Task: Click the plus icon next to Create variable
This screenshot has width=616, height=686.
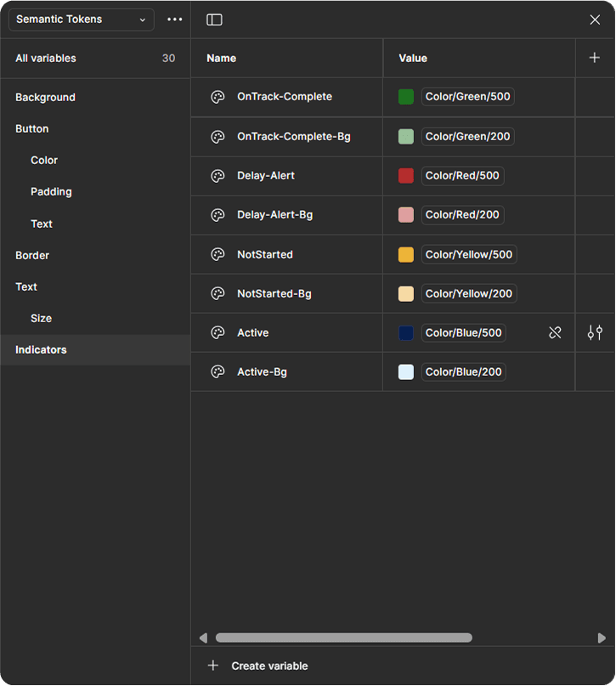Action: (213, 666)
